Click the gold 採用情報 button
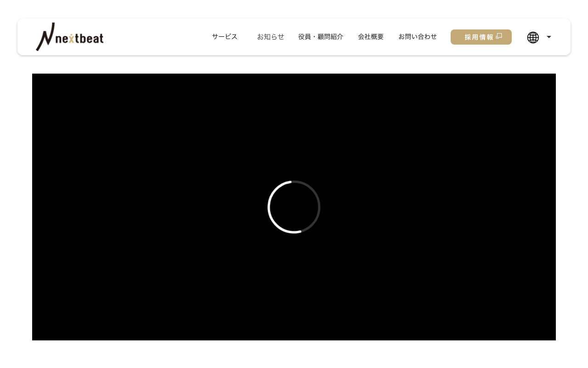588x368 pixels. click(x=481, y=37)
